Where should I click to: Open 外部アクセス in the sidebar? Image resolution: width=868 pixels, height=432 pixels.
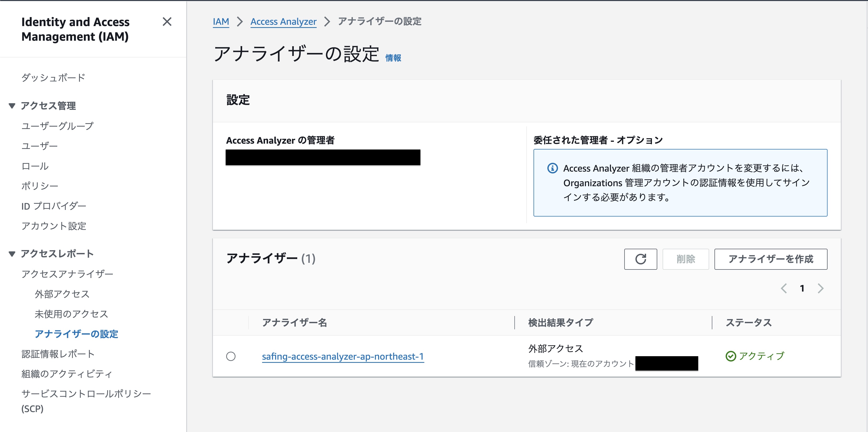[x=62, y=294]
